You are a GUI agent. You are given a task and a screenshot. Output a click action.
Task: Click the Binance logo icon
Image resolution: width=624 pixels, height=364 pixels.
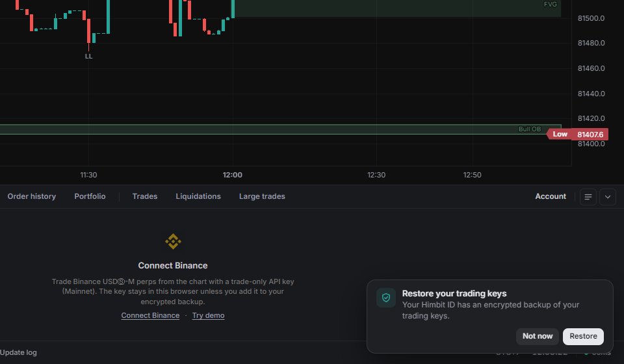173,241
